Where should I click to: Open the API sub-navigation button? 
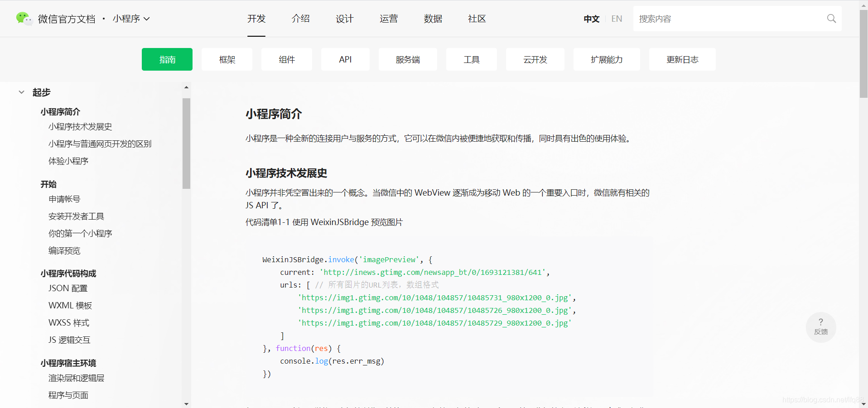coord(345,59)
